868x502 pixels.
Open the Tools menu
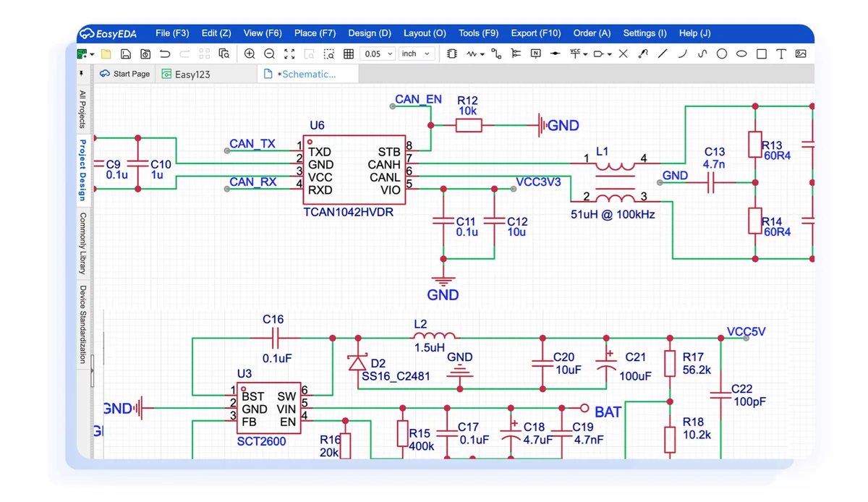click(x=478, y=33)
